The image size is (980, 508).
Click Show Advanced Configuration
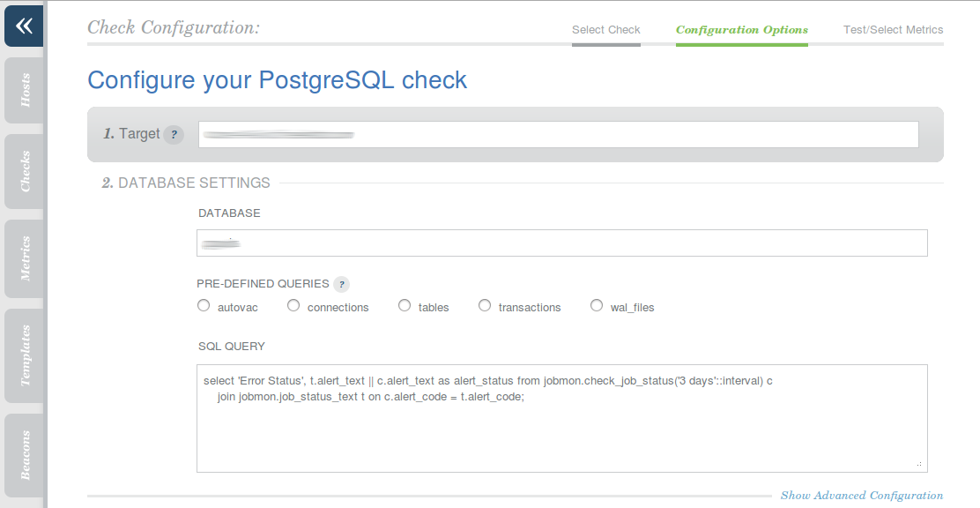[861, 495]
